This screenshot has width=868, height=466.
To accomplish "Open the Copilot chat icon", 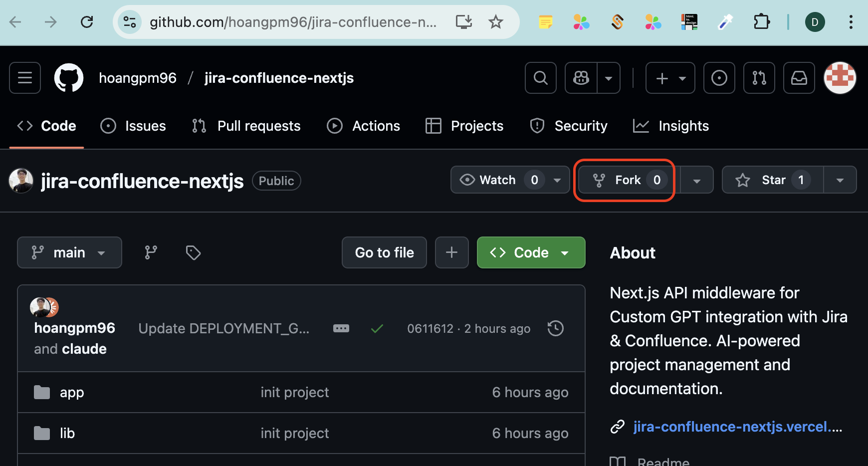I will (x=581, y=78).
